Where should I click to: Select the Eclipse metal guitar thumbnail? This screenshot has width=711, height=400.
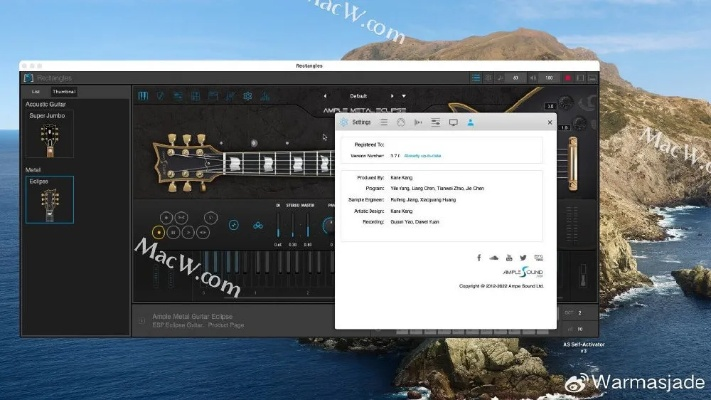pyautogui.click(x=49, y=200)
